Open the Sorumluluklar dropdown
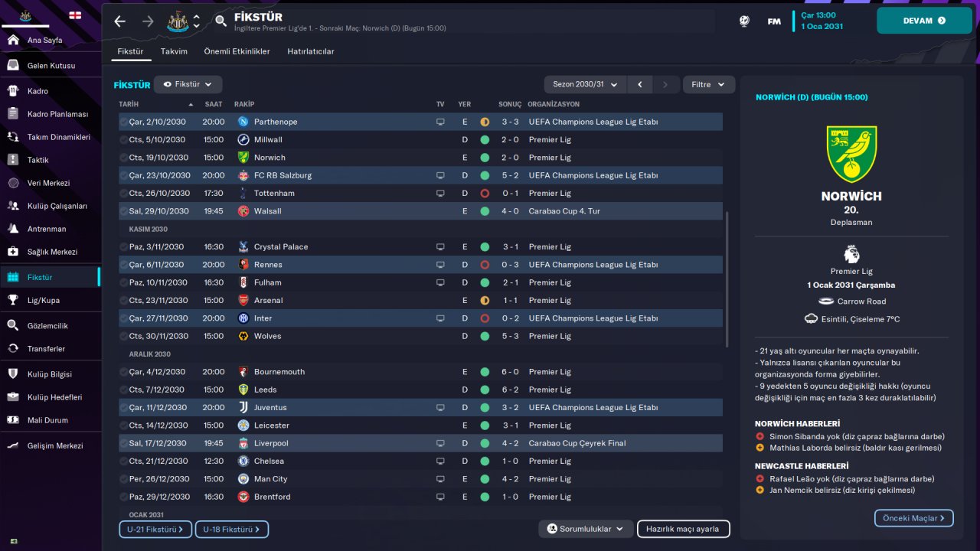980x551 pixels. tap(586, 529)
